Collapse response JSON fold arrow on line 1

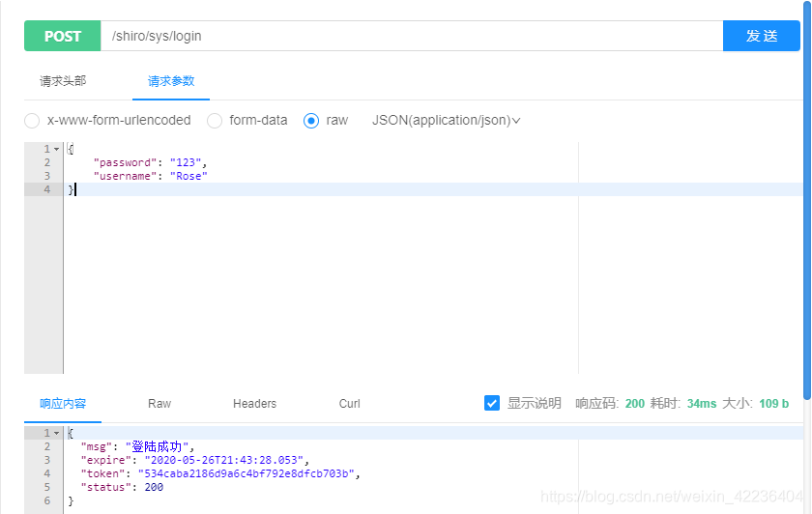[x=56, y=433]
